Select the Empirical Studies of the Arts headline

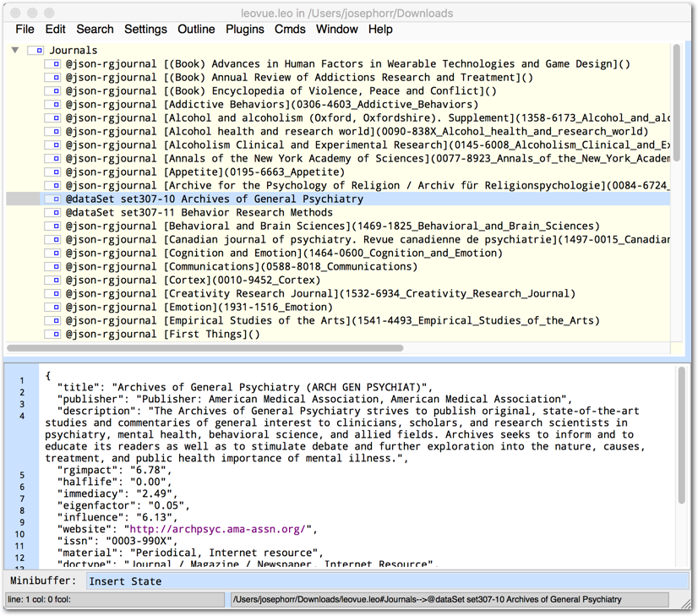[333, 320]
